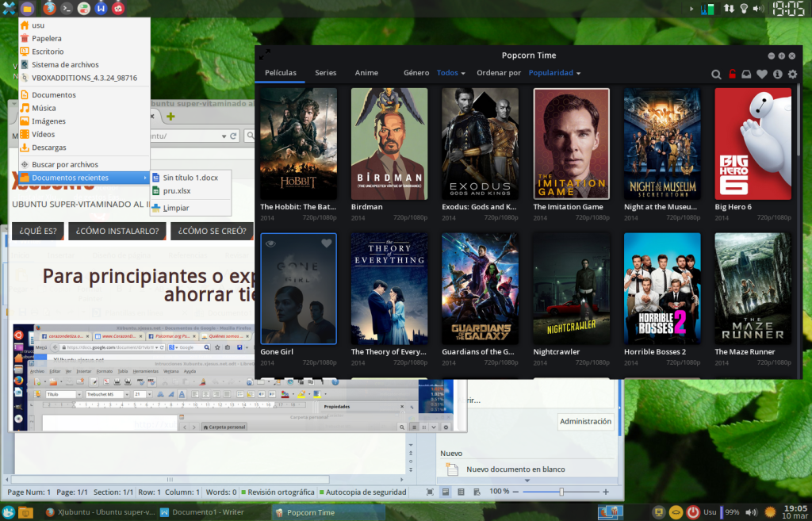Click the yellow UFO icon in bottom panel
This screenshot has width=812, height=521.
pos(676,512)
